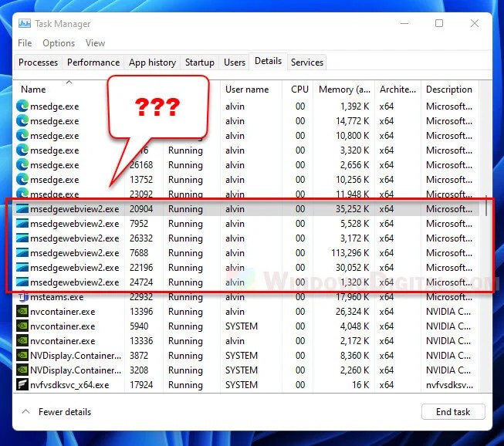
Task: Go to the Startup tab
Action: click(x=200, y=63)
